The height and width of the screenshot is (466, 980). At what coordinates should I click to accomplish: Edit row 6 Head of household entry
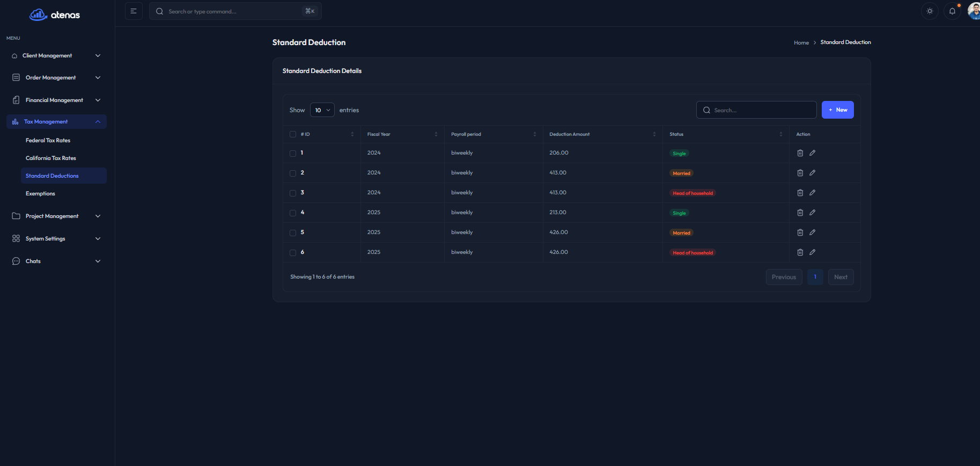coord(812,252)
